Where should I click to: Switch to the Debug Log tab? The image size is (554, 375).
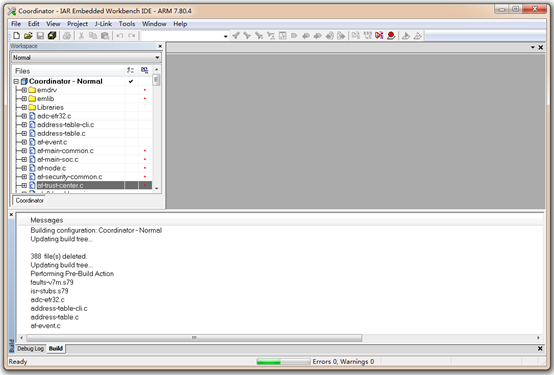click(x=30, y=348)
